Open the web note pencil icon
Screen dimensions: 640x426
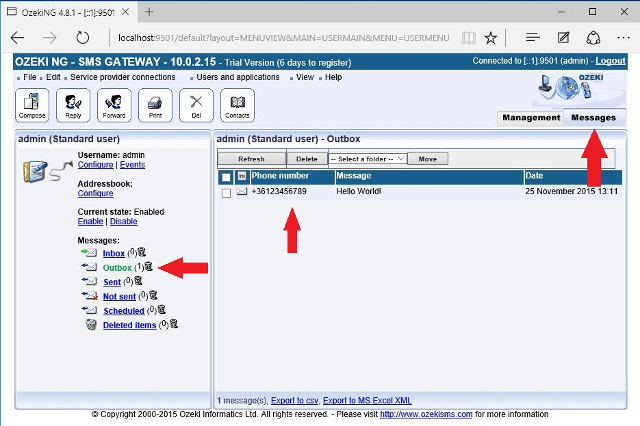pos(563,38)
